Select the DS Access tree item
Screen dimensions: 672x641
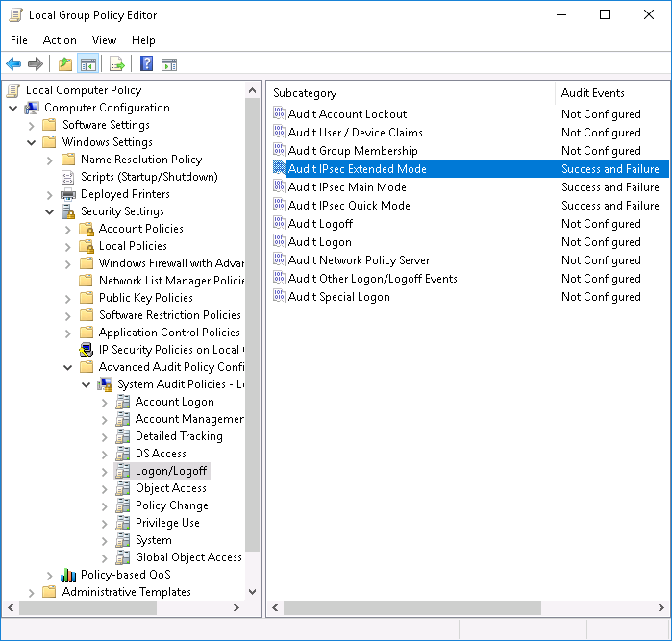coord(161,454)
